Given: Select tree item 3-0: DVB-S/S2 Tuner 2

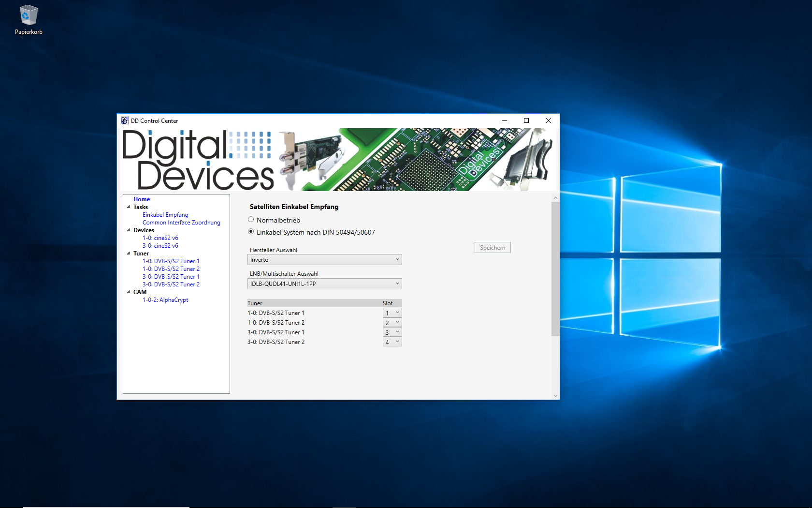Looking at the screenshot, I should pyautogui.click(x=171, y=284).
